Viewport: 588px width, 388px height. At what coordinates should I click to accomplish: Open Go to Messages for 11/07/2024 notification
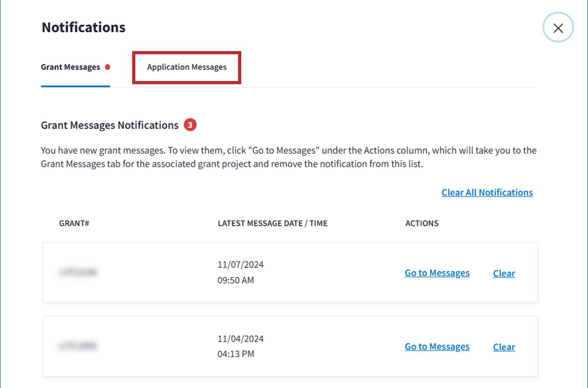click(437, 273)
